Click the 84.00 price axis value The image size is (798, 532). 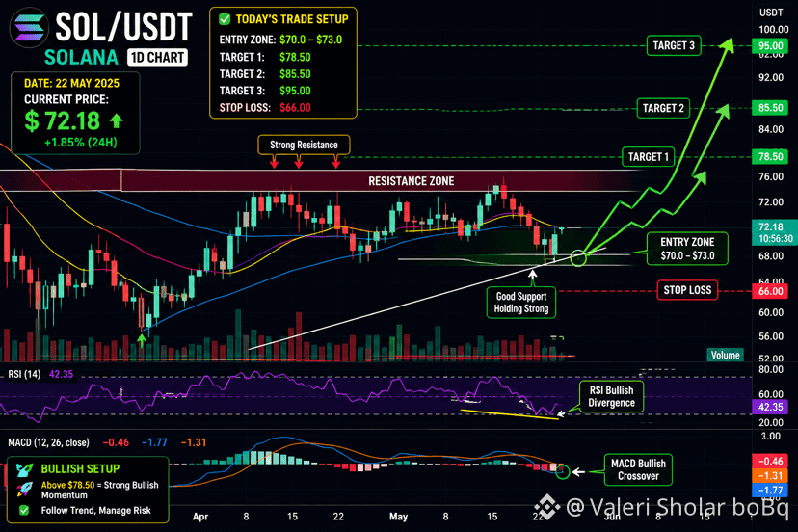771,129
